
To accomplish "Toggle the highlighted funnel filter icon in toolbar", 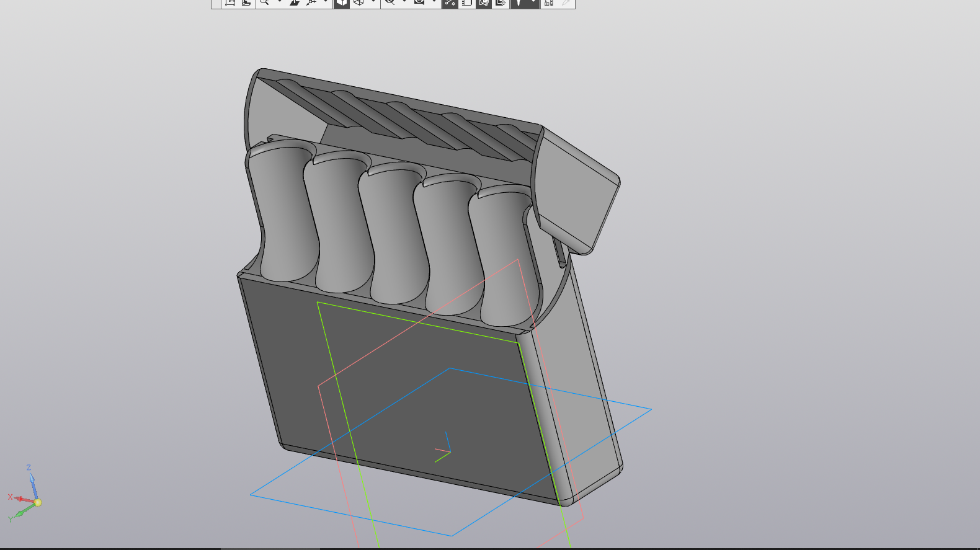I will pos(519,3).
